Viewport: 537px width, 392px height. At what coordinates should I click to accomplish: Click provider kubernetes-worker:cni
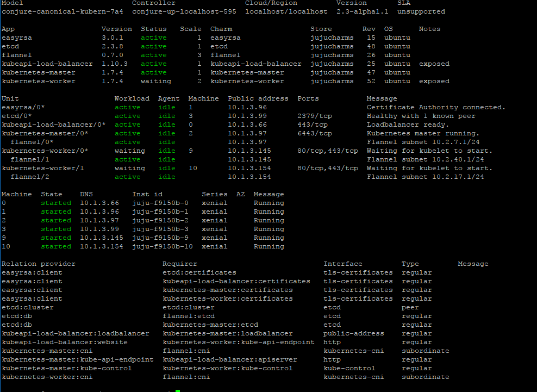click(47, 377)
